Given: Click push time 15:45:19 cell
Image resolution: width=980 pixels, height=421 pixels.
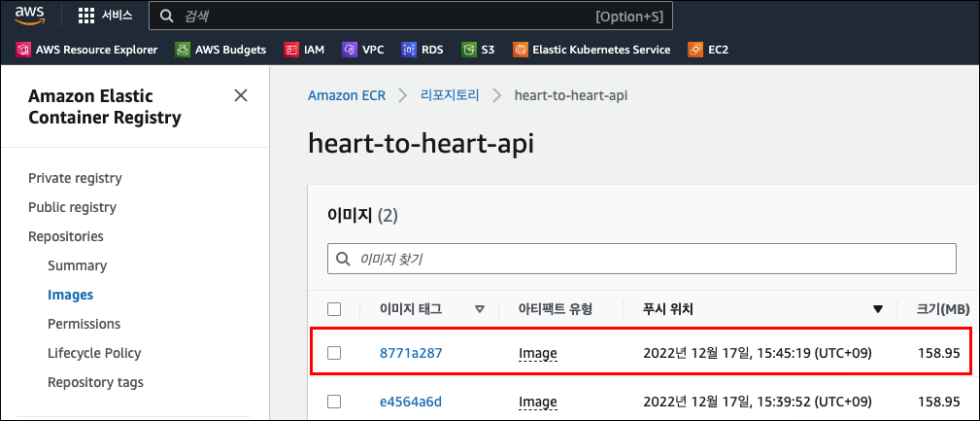Looking at the screenshot, I should click(x=758, y=354).
